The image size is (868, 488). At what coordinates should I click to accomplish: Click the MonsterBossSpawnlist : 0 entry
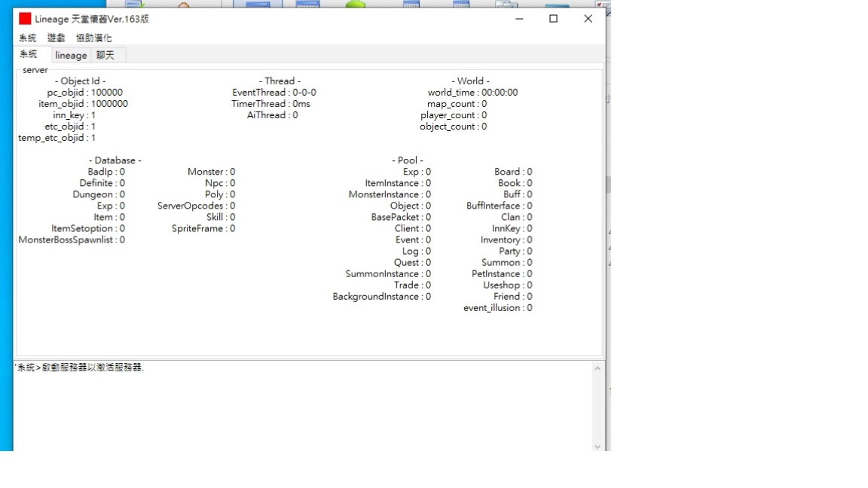[x=72, y=240]
